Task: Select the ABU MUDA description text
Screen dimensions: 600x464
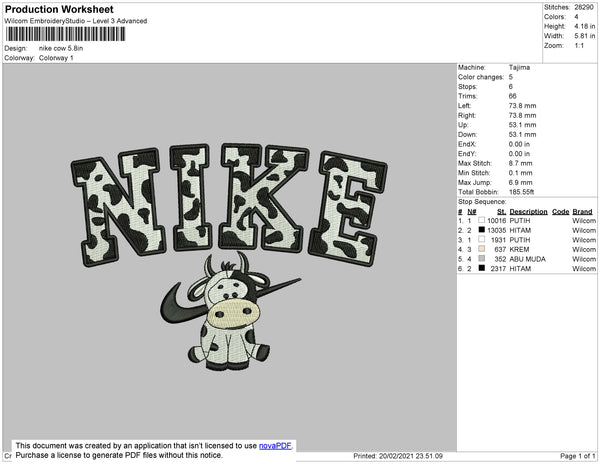Action: pos(527,259)
